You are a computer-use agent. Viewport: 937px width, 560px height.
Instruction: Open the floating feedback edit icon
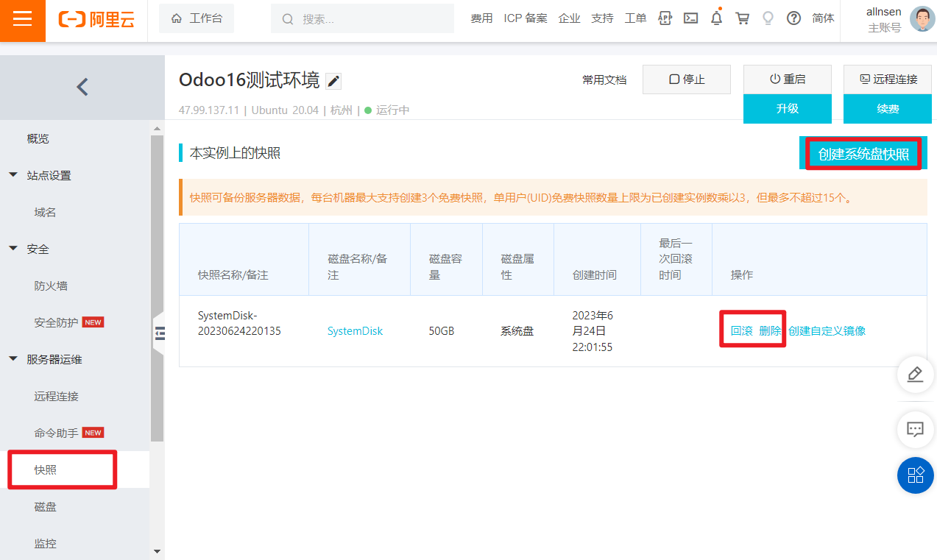click(x=915, y=375)
